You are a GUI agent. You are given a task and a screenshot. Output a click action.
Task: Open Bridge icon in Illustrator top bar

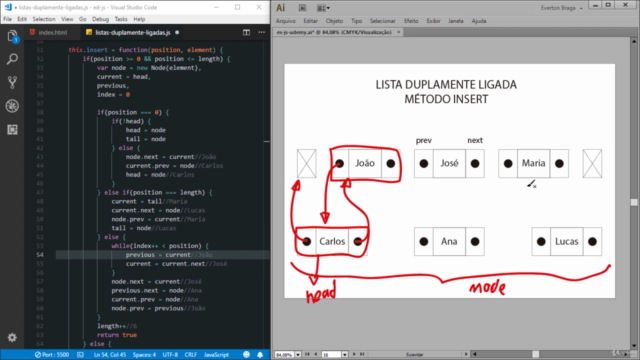coord(302,8)
